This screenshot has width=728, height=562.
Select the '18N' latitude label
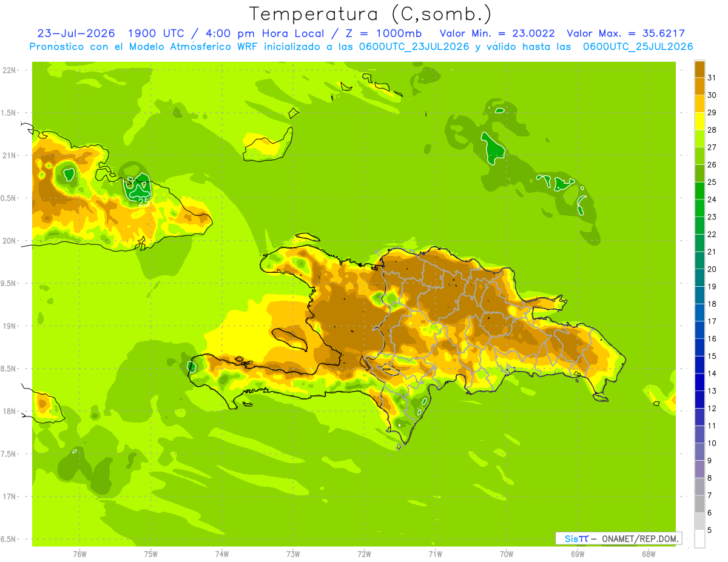click(8, 411)
